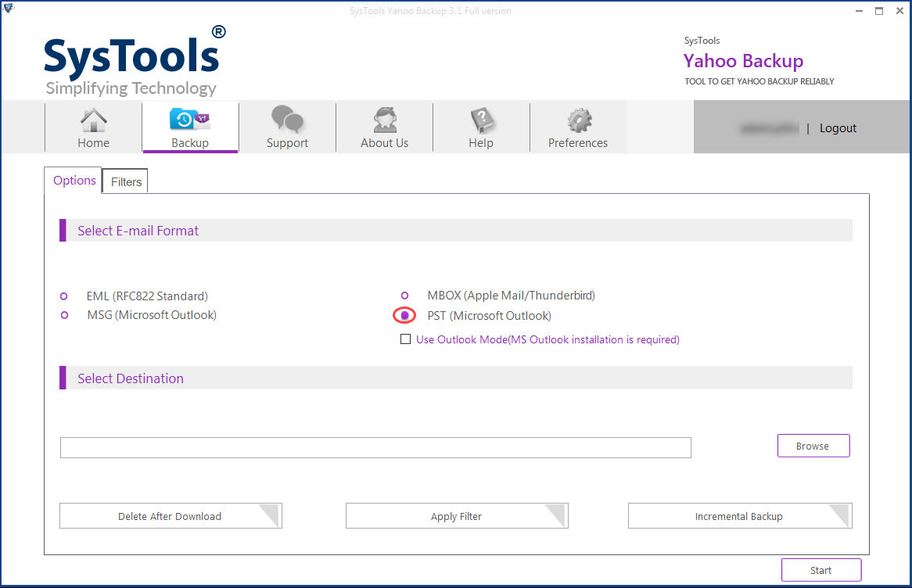Click Start to begin the backup
Screen dimensions: 912x588
pos(820,570)
